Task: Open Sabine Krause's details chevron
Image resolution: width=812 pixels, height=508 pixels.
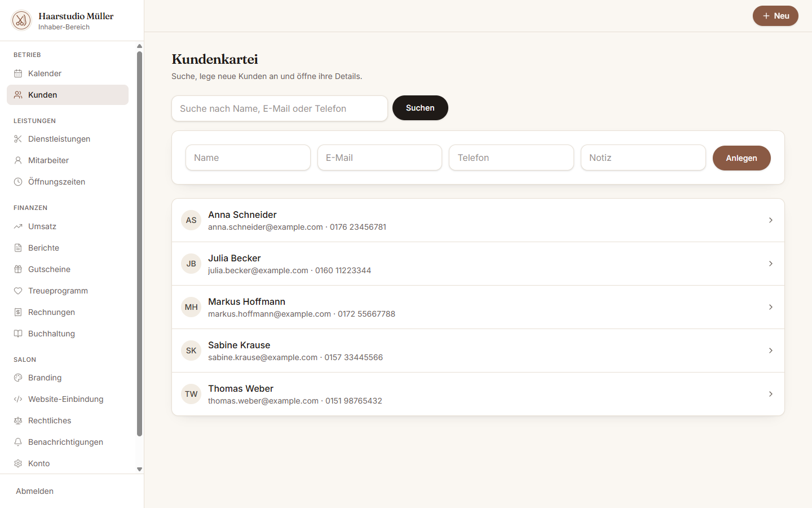Action: coord(771,351)
